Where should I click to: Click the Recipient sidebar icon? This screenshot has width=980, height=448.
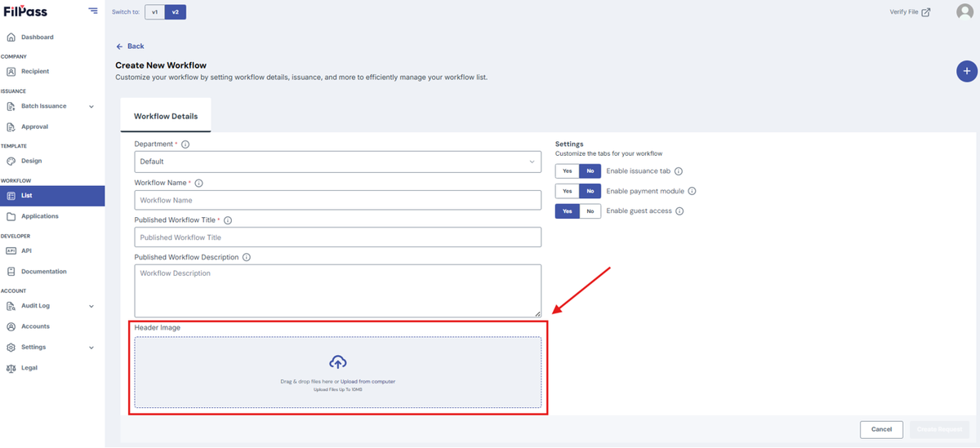[x=11, y=72]
